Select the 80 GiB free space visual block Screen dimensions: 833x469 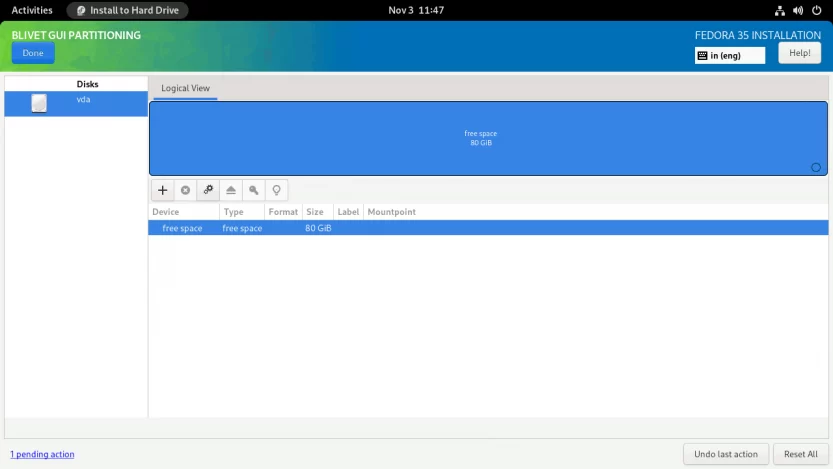[488, 138]
